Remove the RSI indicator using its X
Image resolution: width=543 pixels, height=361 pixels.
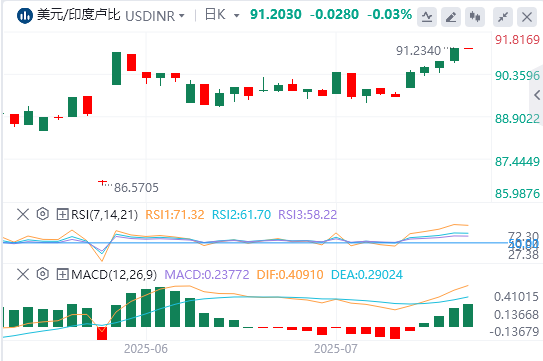click(x=23, y=214)
